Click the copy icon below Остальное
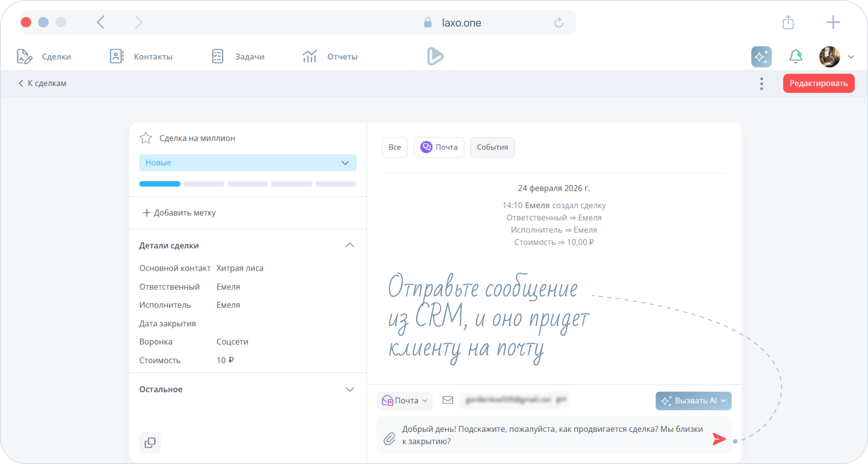Viewport: 868px width, 464px height. tap(150, 443)
